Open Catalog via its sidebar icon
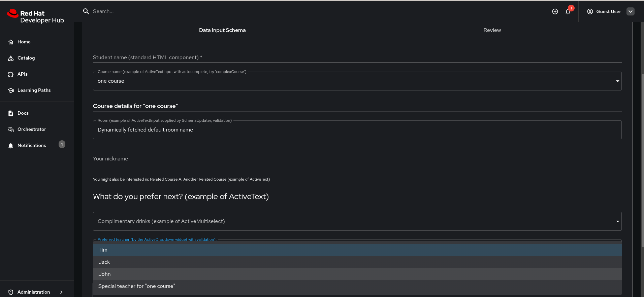The height and width of the screenshot is (297, 644). coord(11,58)
